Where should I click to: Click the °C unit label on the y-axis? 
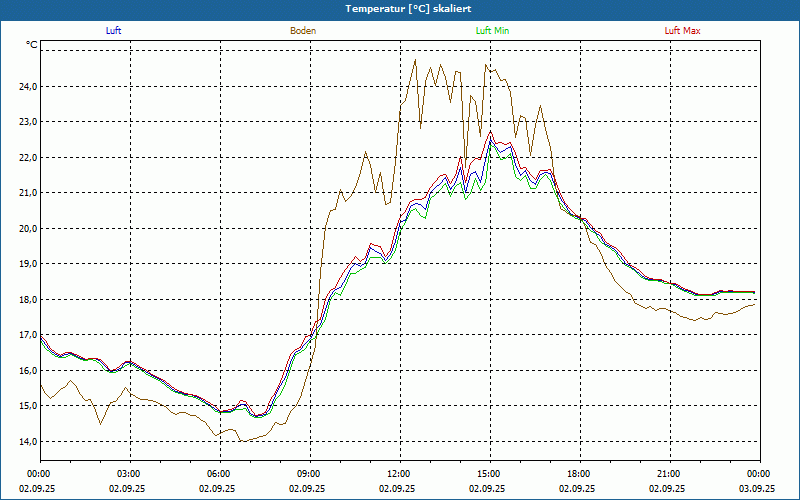click(x=31, y=45)
